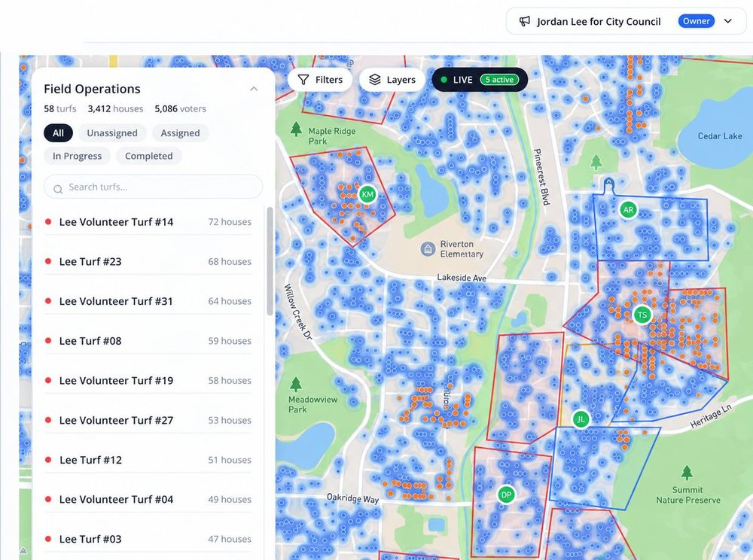
Task: Click the magnifier icon in turf search
Action: [58, 189]
